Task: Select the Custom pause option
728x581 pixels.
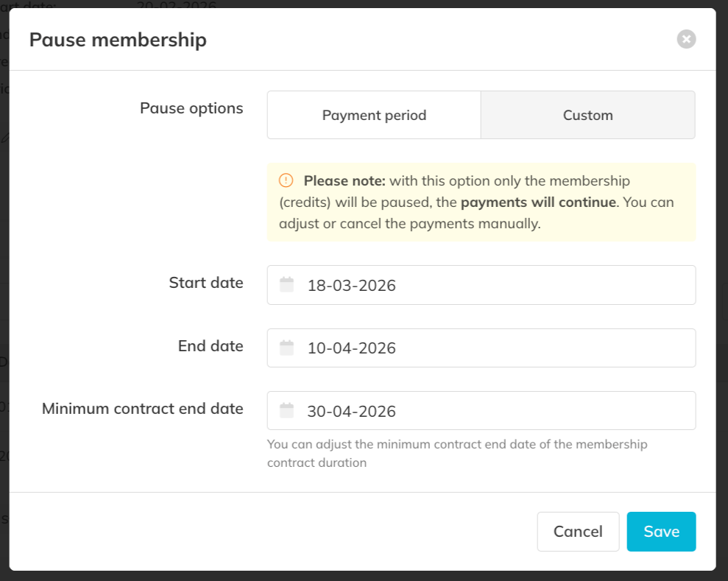Action: pos(587,115)
